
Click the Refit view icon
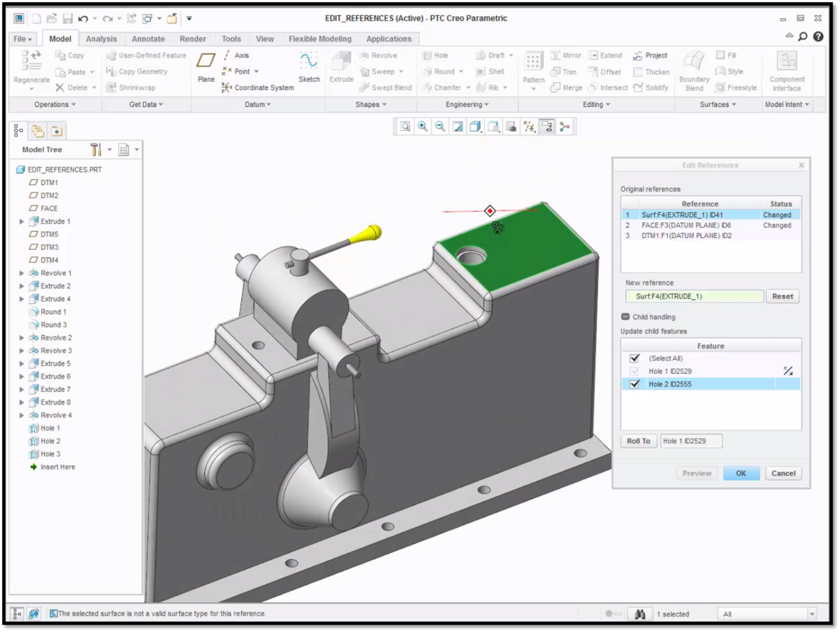(405, 126)
